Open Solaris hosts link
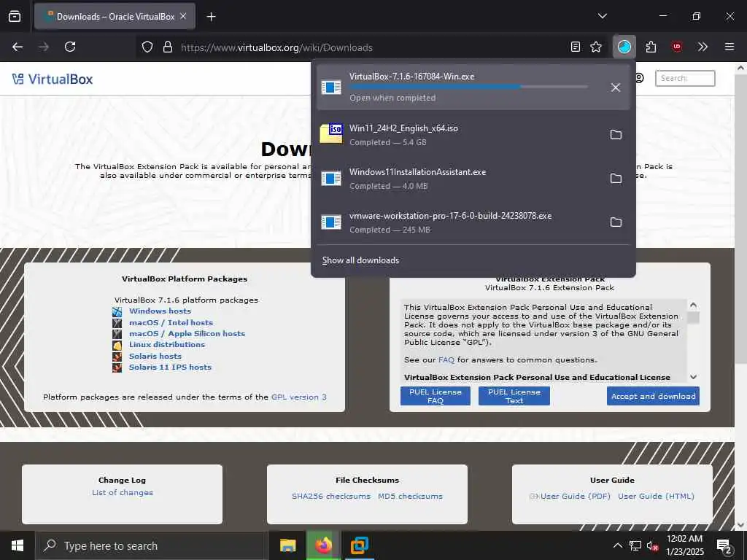 pos(155,356)
